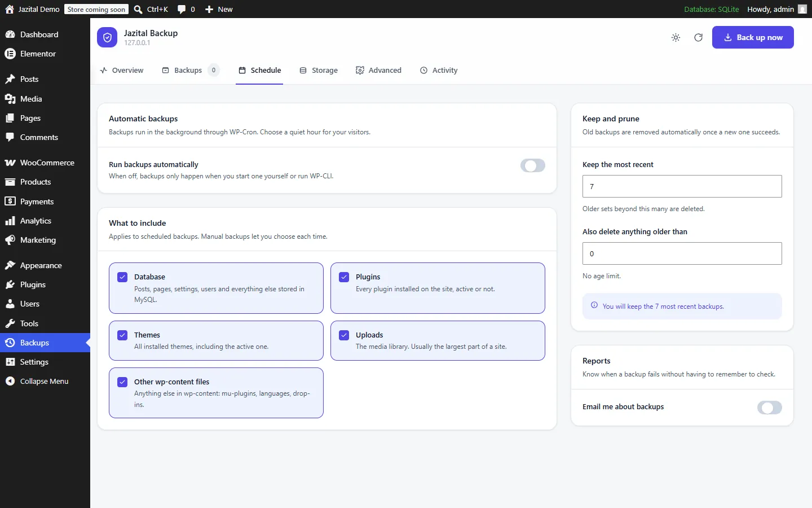Viewport: 812px width, 508px height.
Task: Click the Media icon in sidebar
Action: (x=10, y=99)
